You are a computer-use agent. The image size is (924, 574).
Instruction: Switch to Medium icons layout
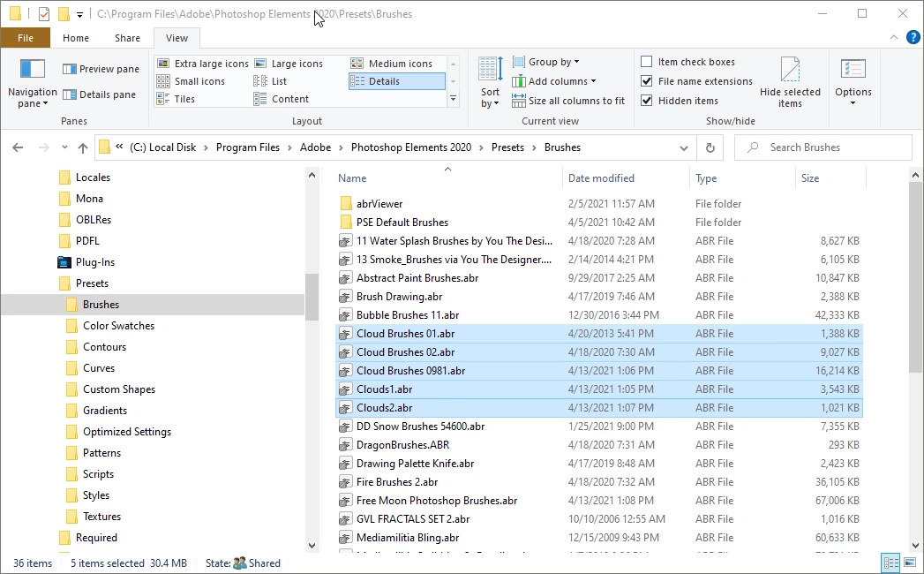392,64
